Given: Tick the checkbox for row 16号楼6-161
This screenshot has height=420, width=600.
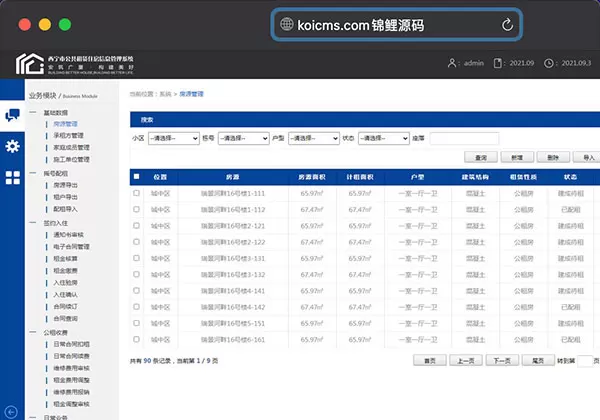Looking at the screenshot, I should 136,339.
